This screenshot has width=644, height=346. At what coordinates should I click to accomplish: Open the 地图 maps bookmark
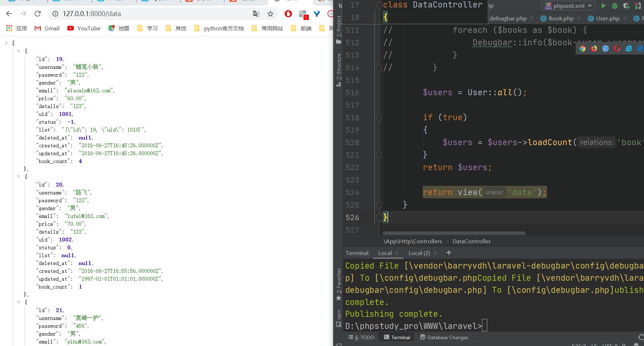119,28
